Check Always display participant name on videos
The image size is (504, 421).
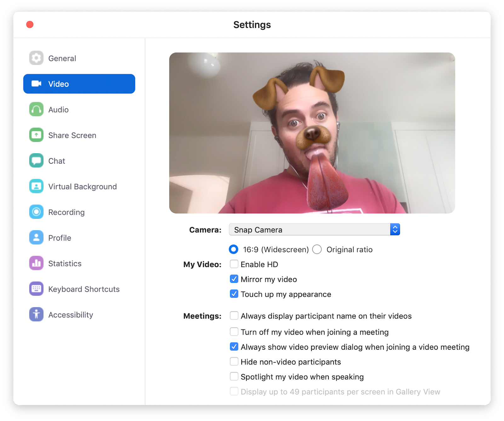pyautogui.click(x=234, y=315)
